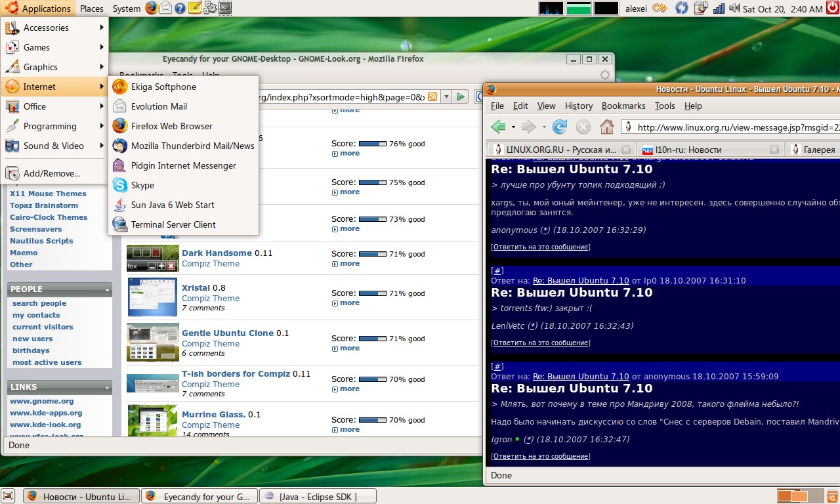Open Add/Remove... in Applications menu
The image size is (840, 504).
pos(54,173)
